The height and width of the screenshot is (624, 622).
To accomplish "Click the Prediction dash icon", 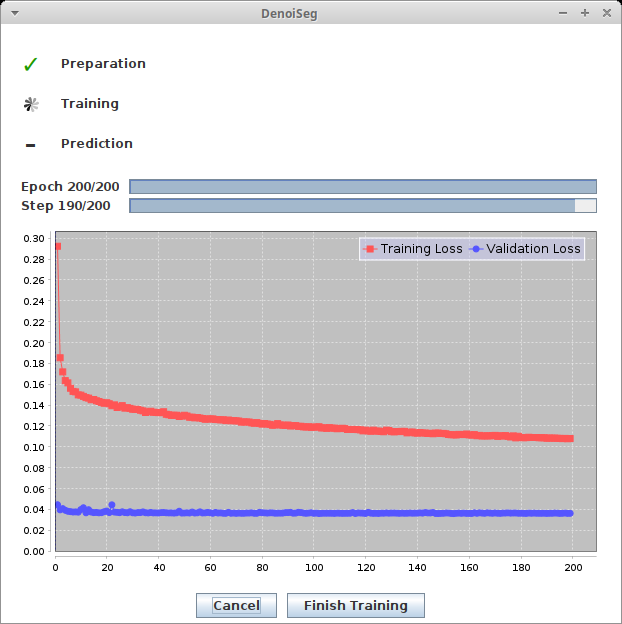I will pyautogui.click(x=31, y=145).
